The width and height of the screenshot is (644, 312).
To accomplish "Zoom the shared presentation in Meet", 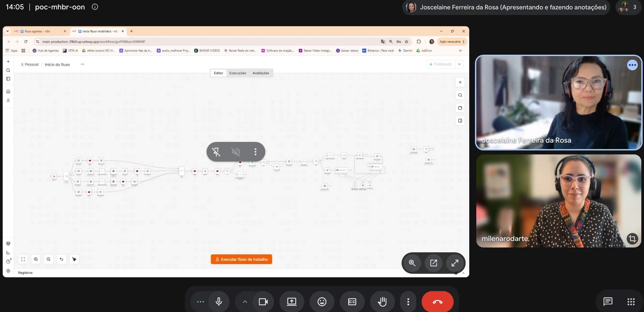I will click(x=412, y=263).
